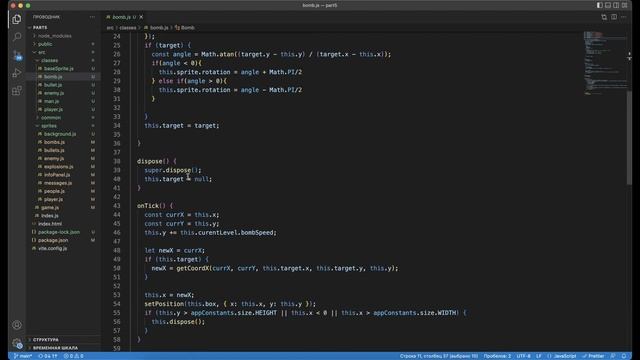Open the Source Control view icon
This screenshot has width=640, height=360.
[x=17, y=56]
